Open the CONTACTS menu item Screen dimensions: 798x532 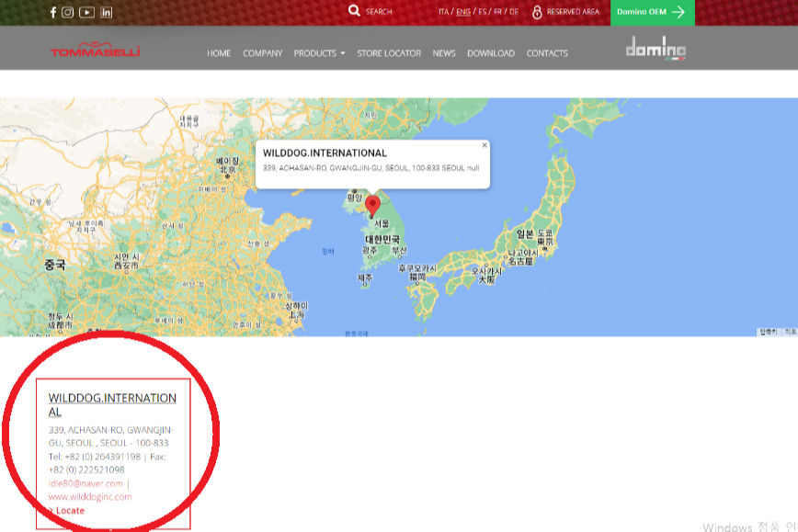[547, 53]
